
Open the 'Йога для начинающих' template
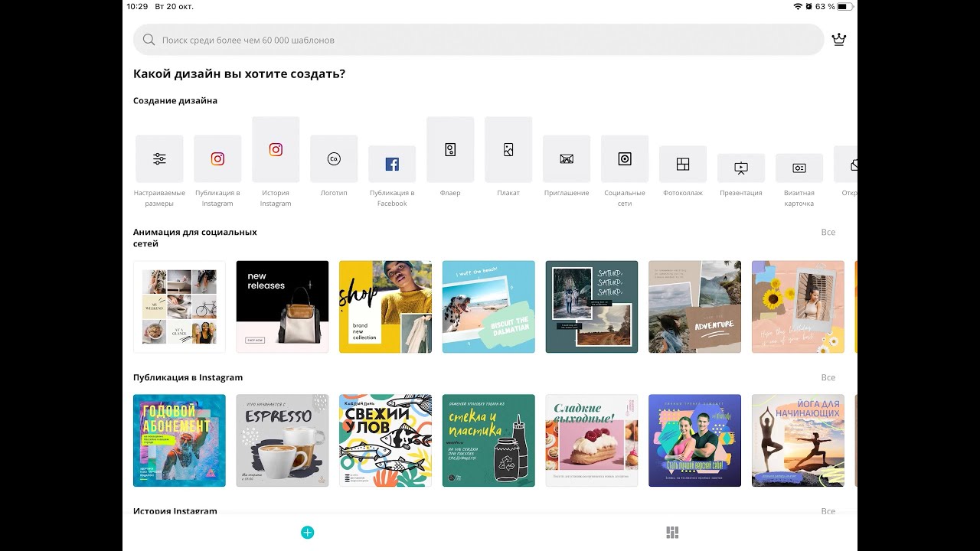tap(798, 441)
